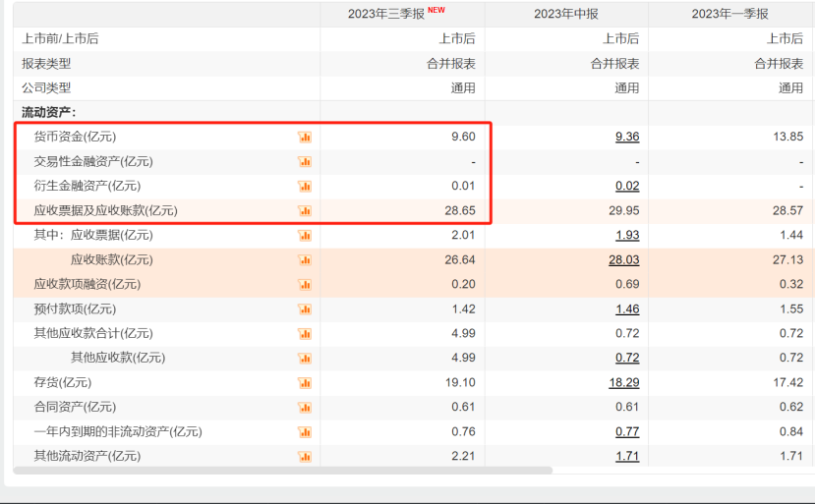This screenshot has height=504, width=816.
Task: Click the 1.55 预付款项 first-quarter value
Action: [791, 309]
